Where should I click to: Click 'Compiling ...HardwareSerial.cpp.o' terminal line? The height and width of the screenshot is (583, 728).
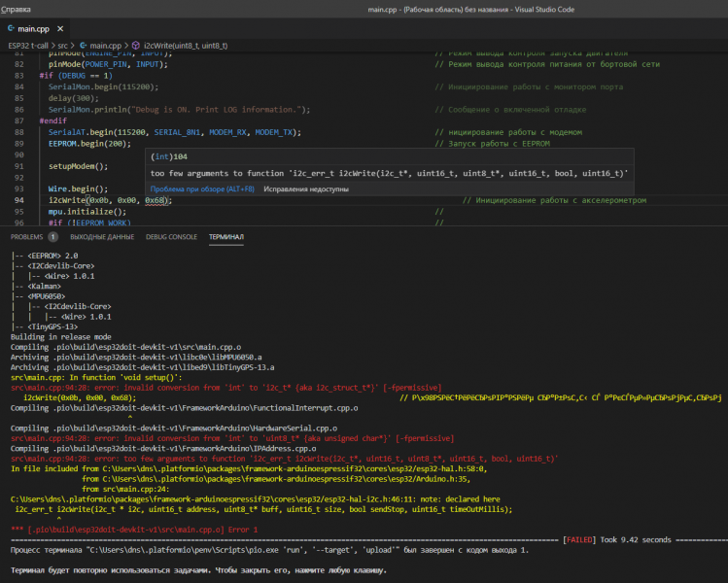[x=174, y=429]
